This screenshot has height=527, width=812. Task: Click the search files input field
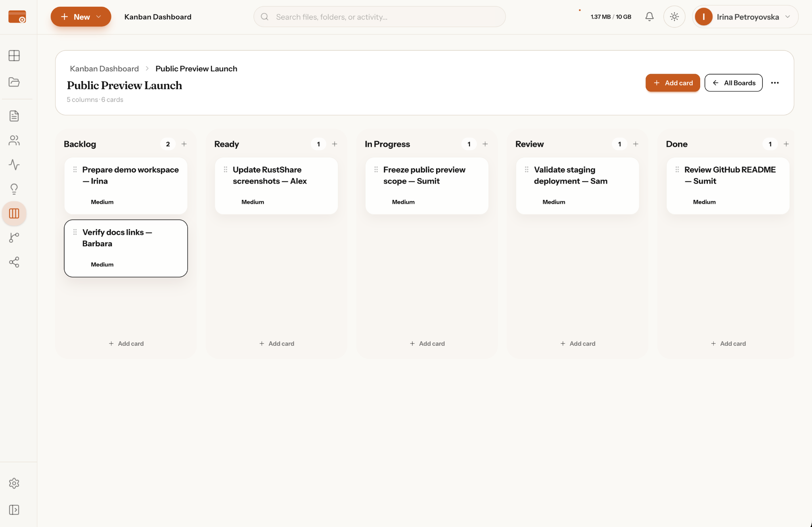(379, 17)
